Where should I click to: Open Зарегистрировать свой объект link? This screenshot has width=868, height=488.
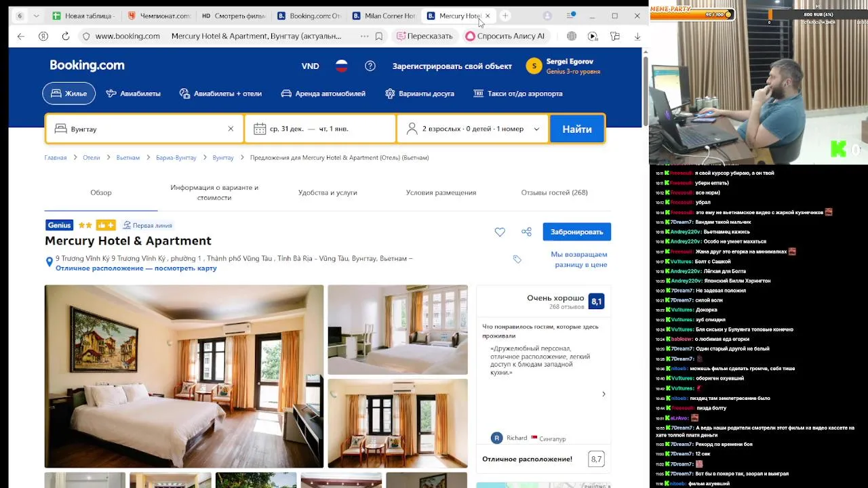click(x=452, y=66)
